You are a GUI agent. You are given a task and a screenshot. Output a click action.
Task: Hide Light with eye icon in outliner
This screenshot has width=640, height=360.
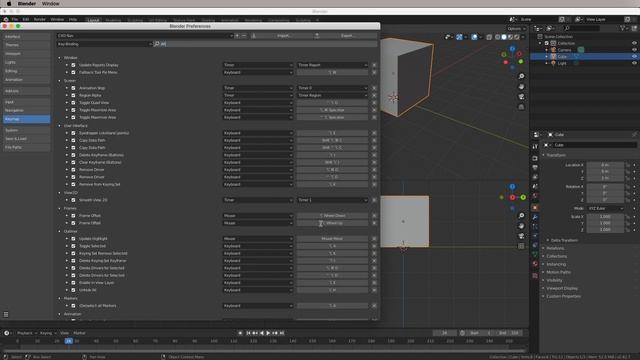pos(634,63)
